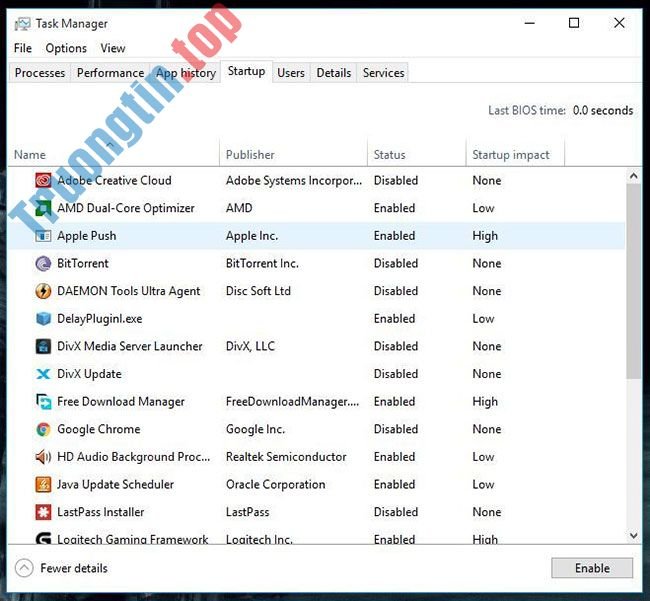The width and height of the screenshot is (650, 601).
Task: Click the BitTorrent Inc. publisher cell
Action: coord(262,264)
